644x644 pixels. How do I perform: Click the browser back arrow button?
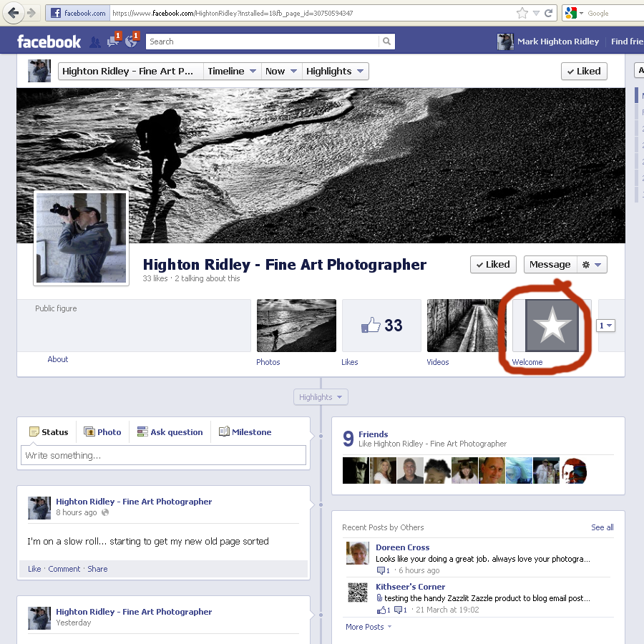click(13, 13)
